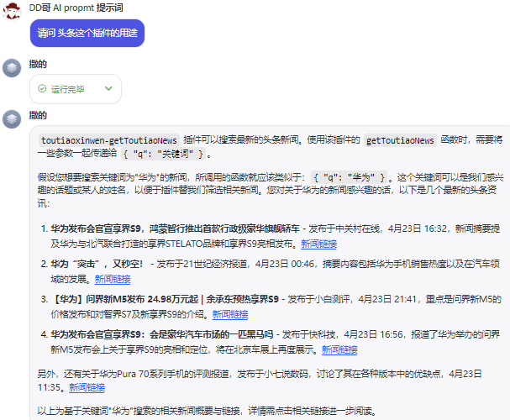
Task: Open 新闻链接 for the Pura 70 review paragraph
Action: tap(87, 387)
